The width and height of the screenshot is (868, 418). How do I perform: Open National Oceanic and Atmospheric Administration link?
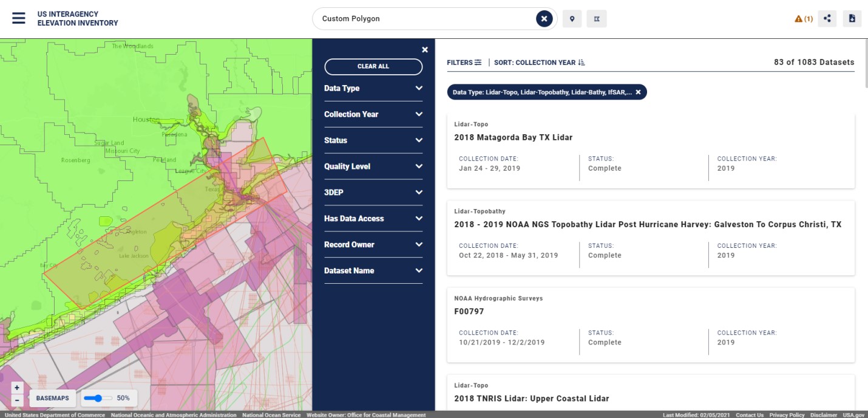(174, 415)
